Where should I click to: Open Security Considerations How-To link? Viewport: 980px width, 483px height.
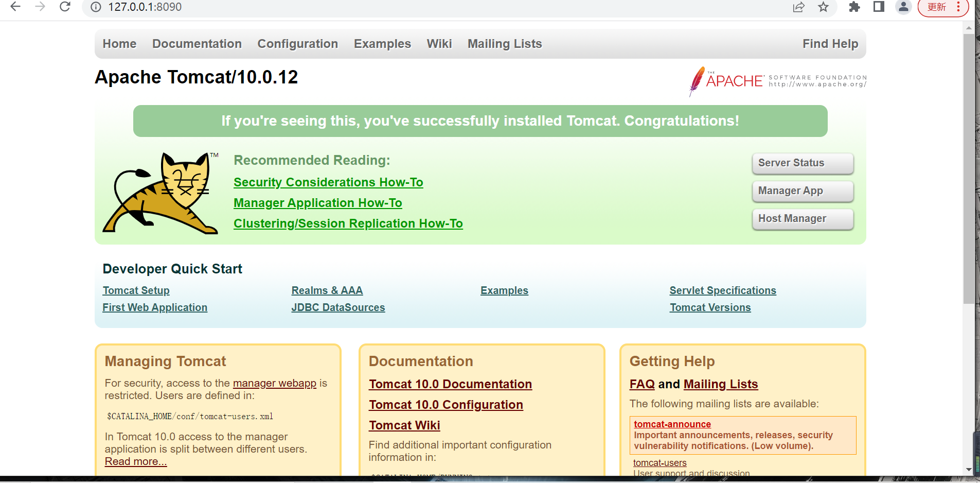point(328,182)
